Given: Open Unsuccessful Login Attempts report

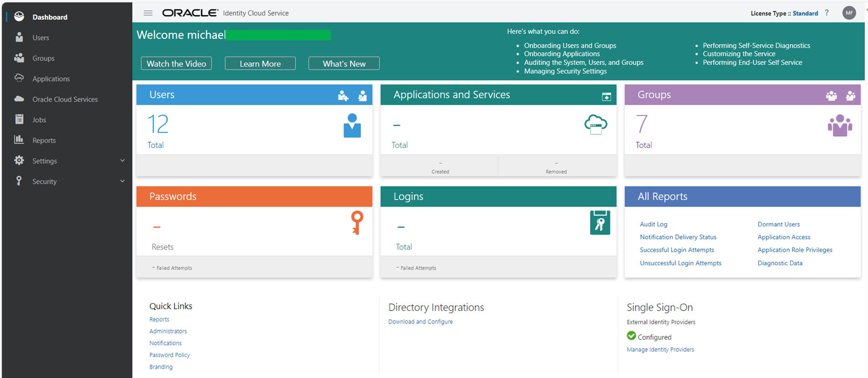Looking at the screenshot, I should (x=680, y=263).
